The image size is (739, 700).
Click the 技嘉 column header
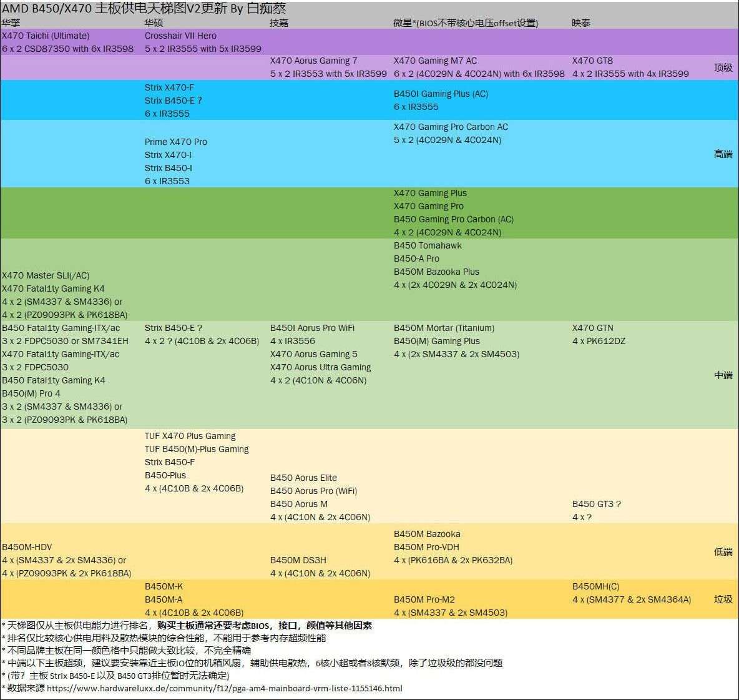coord(279,22)
